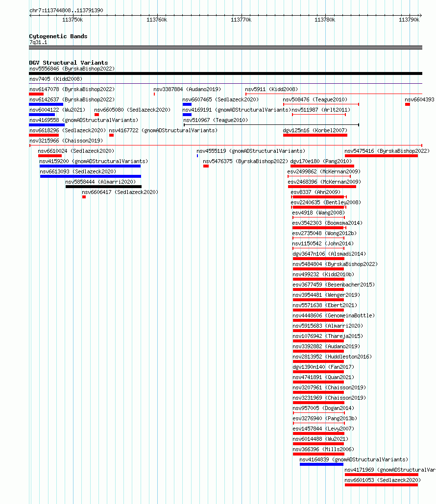Click nsv6142637 (ByrskaBishop2022) label
The width and height of the screenshot is (436, 504).
(72, 99)
